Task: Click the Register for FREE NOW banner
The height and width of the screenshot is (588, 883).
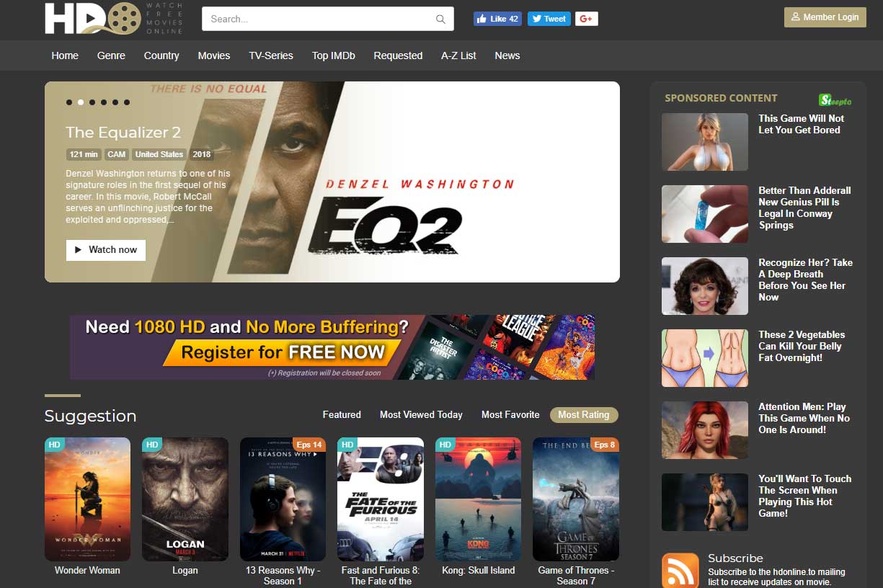Action: [332, 347]
